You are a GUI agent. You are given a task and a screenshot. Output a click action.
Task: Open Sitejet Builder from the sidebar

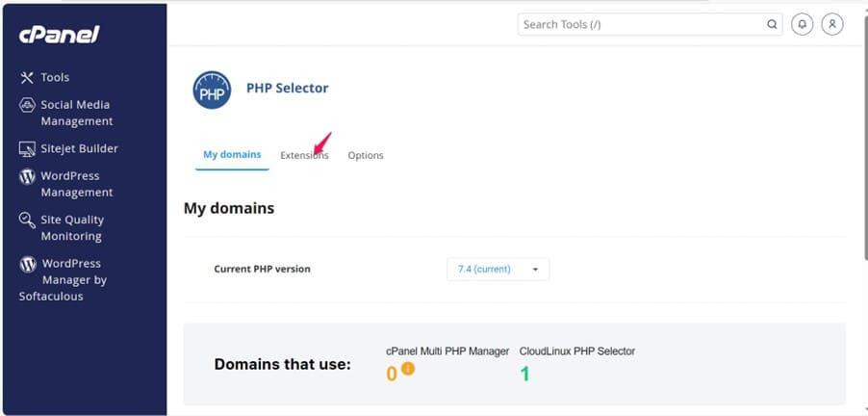point(79,148)
